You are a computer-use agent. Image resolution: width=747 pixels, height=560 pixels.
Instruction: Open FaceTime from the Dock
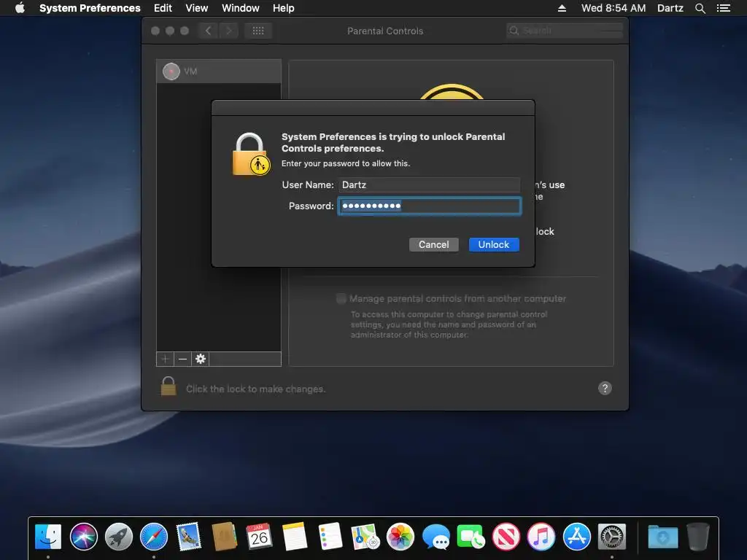[x=471, y=537]
